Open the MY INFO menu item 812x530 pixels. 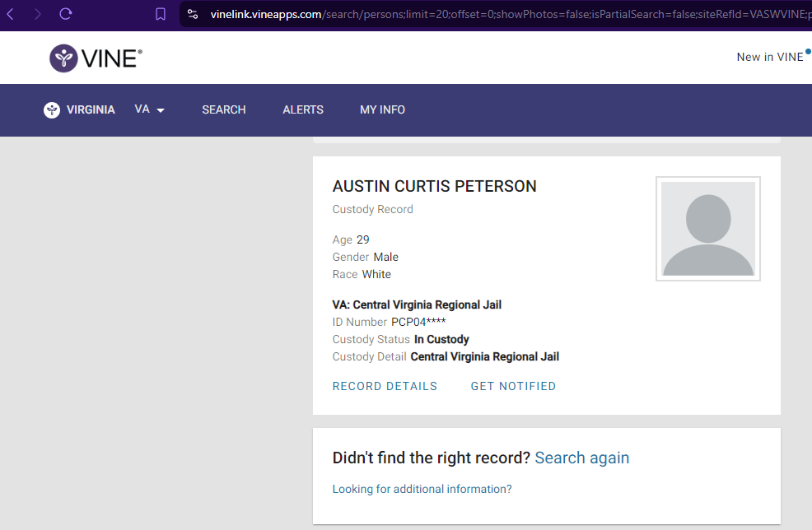pos(382,109)
